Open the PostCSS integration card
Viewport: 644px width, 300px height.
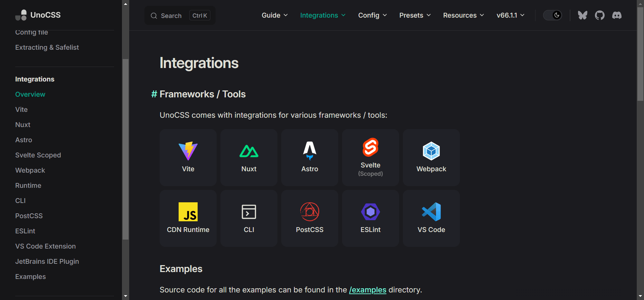(x=310, y=218)
